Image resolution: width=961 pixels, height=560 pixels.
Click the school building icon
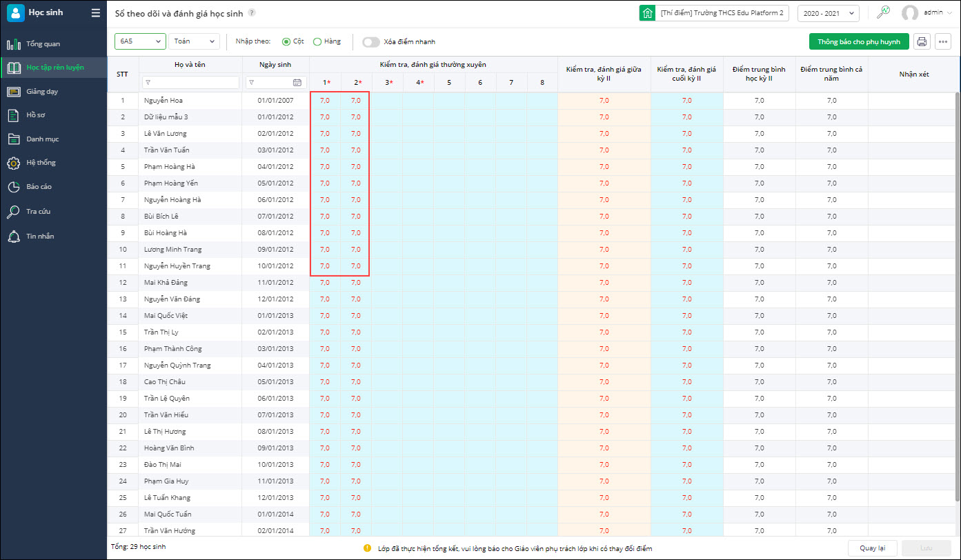tap(647, 13)
